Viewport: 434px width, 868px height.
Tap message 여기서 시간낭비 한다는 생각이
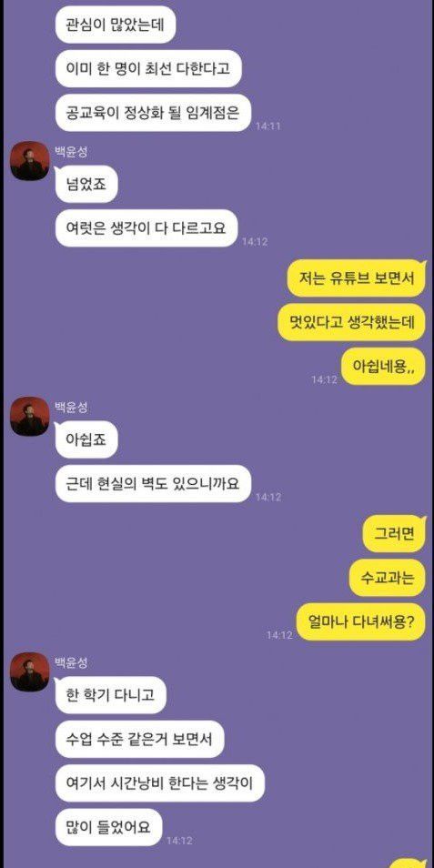160,782
